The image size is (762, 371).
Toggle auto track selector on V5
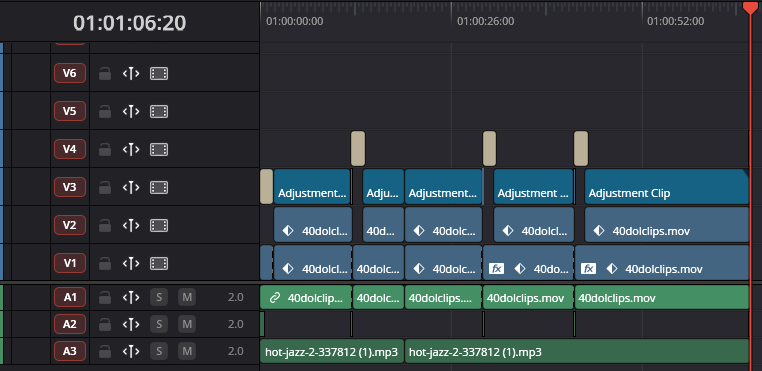click(x=131, y=112)
